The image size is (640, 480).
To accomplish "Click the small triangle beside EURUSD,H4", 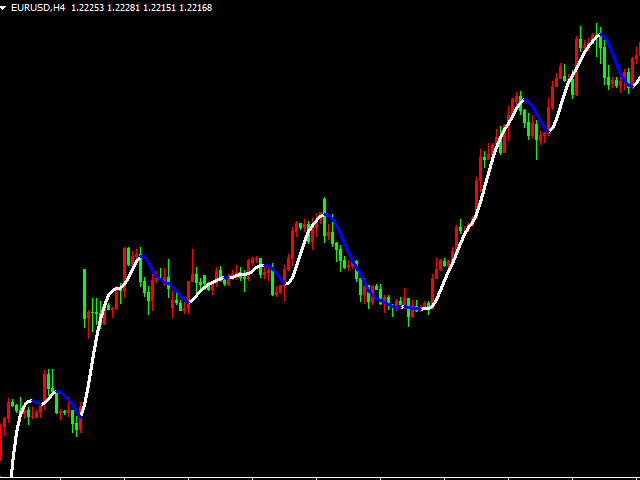I will click(3, 8).
